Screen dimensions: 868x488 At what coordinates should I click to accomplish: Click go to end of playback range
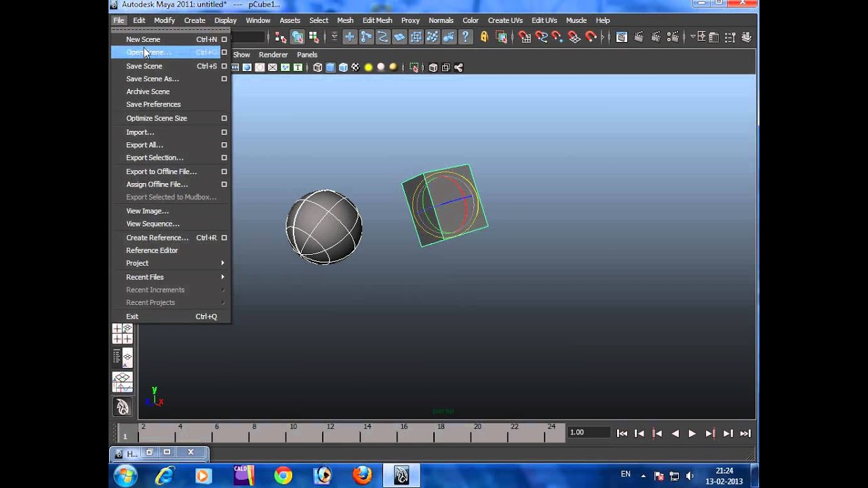coord(745,434)
